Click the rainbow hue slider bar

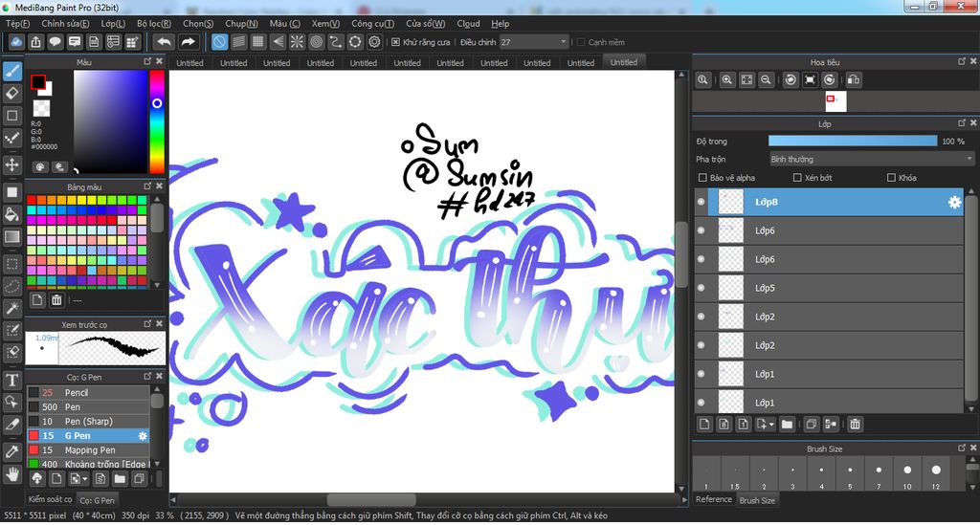click(x=157, y=121)
